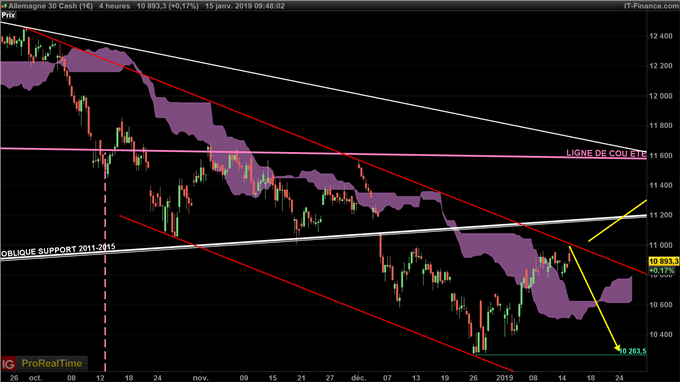Click the Prix panel label
Viewport: 680px width, 382px height.
[8, 15]
